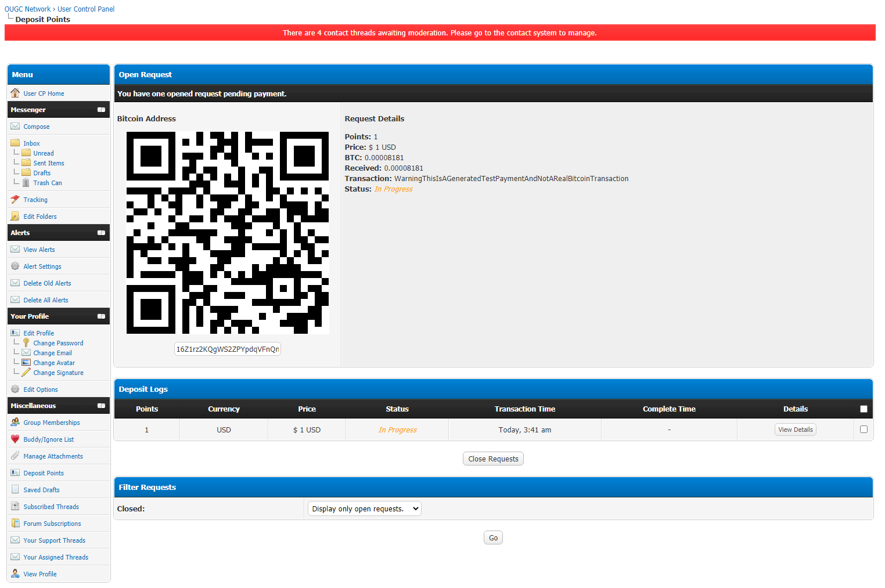Open the Closed filter dropdown
Image resolution: width=885 pixels, height=588 pixels.
(364, 508)
